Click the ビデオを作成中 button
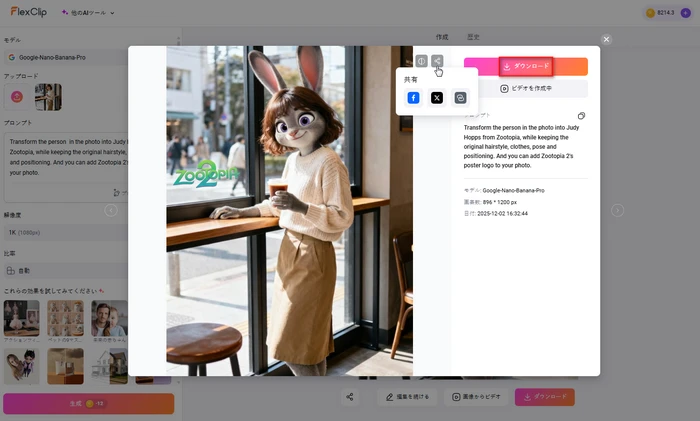The width and height of the screenshot is (700, 421). (x=526, y=88)
